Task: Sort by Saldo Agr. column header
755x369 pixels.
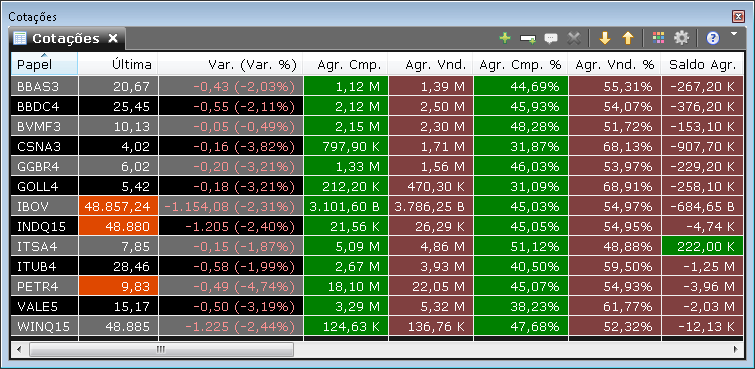Action: point(702,64)
